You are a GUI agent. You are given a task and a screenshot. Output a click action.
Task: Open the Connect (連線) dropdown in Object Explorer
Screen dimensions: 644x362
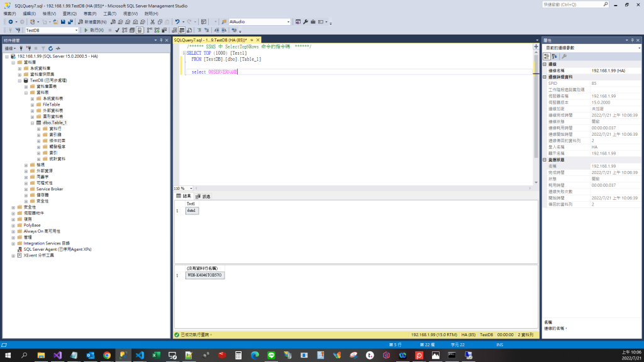pos(10,48)
